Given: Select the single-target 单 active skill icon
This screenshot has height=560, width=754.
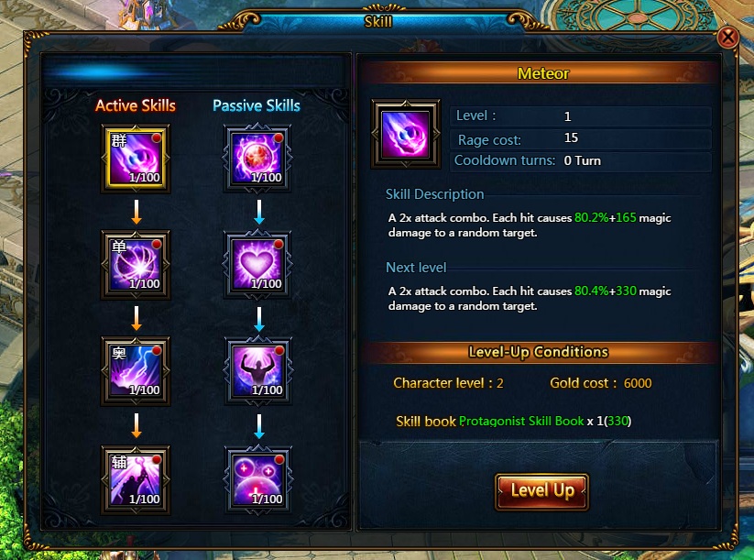Looking at the screenshot, I should click(x=136, y=265).
